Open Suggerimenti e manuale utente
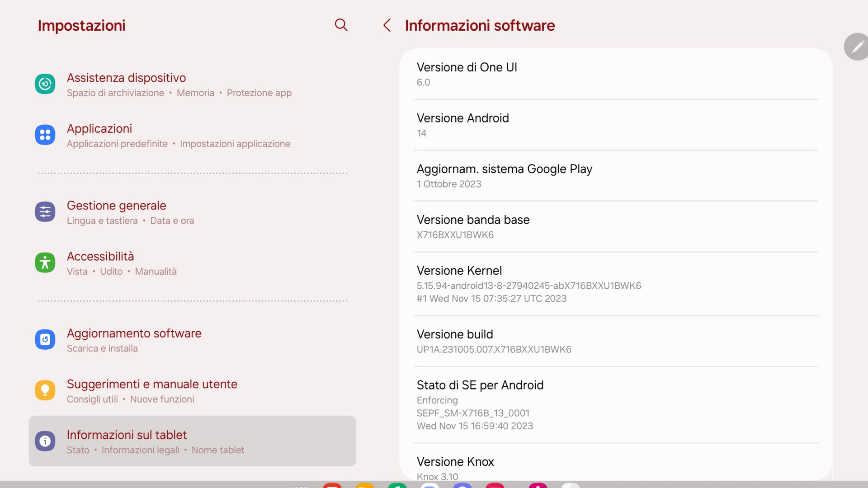The image size is (868, 488). click(x=192, y=391)
